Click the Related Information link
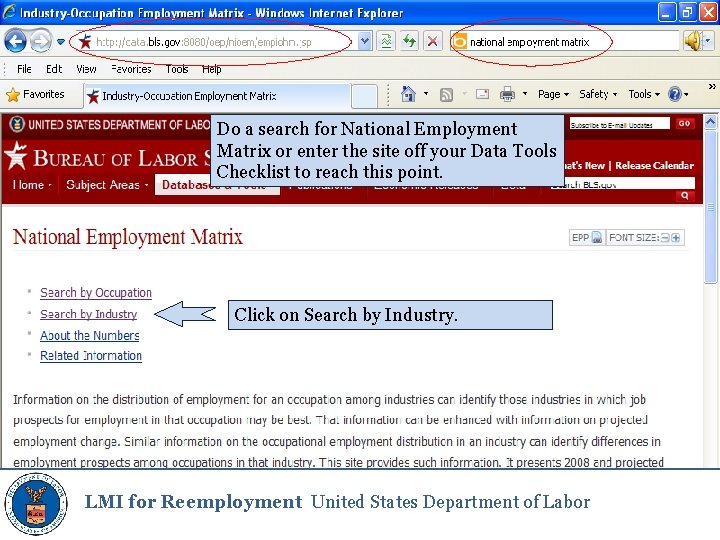Screen dimensions: 720x540 point(91,356)
